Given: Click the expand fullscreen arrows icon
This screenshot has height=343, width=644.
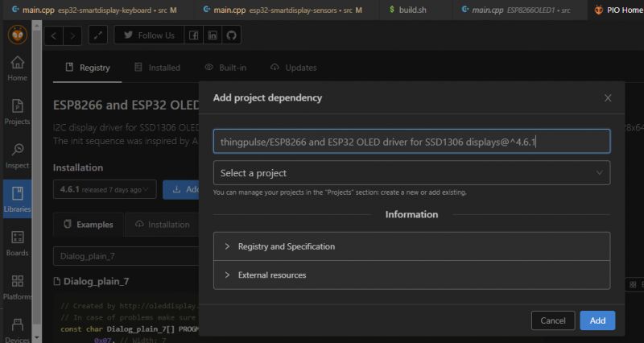Looking at the screenshot, I should pyautogui.click(x=97, y=35).
